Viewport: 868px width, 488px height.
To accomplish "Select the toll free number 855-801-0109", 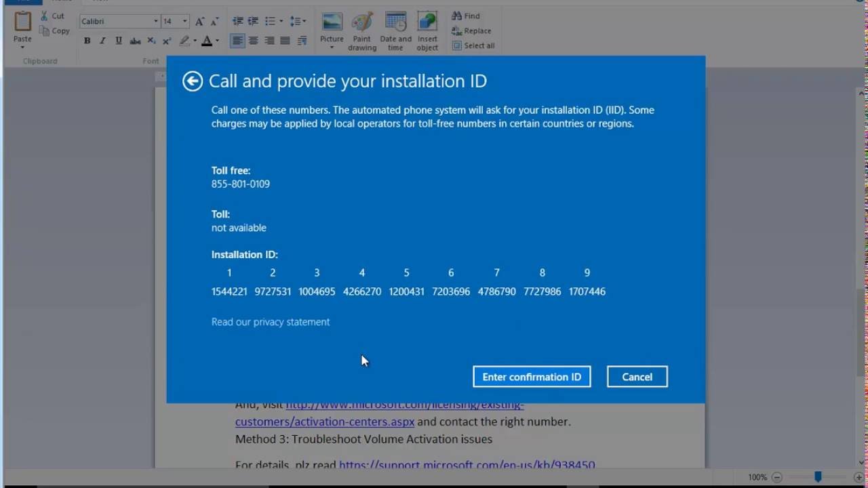I will [x=241, y=184].
